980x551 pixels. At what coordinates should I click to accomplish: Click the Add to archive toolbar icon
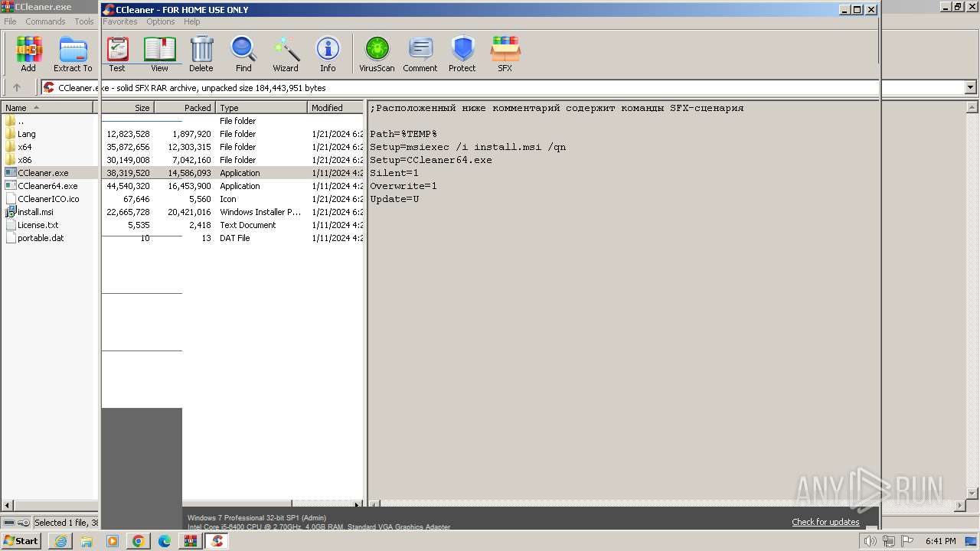pos(28,54)
